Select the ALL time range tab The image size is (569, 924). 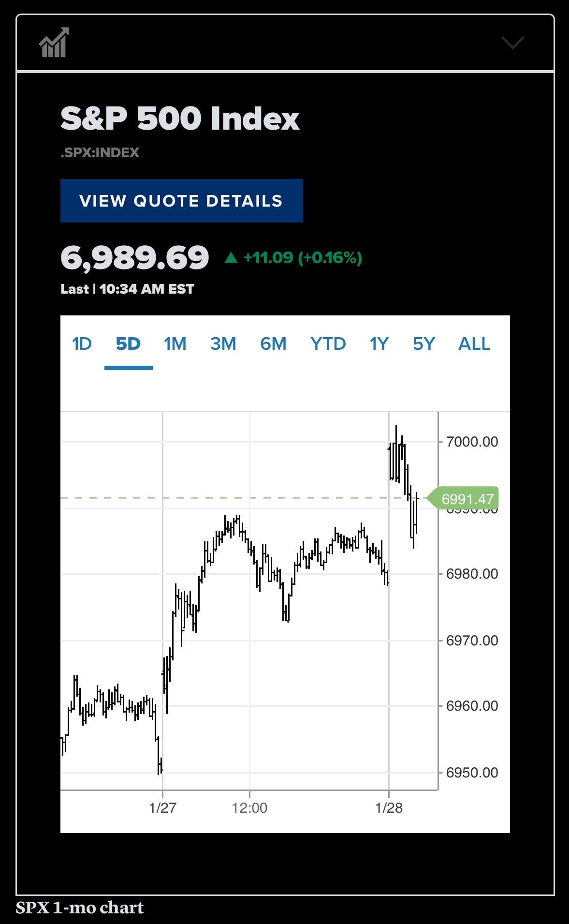(474, 344)
